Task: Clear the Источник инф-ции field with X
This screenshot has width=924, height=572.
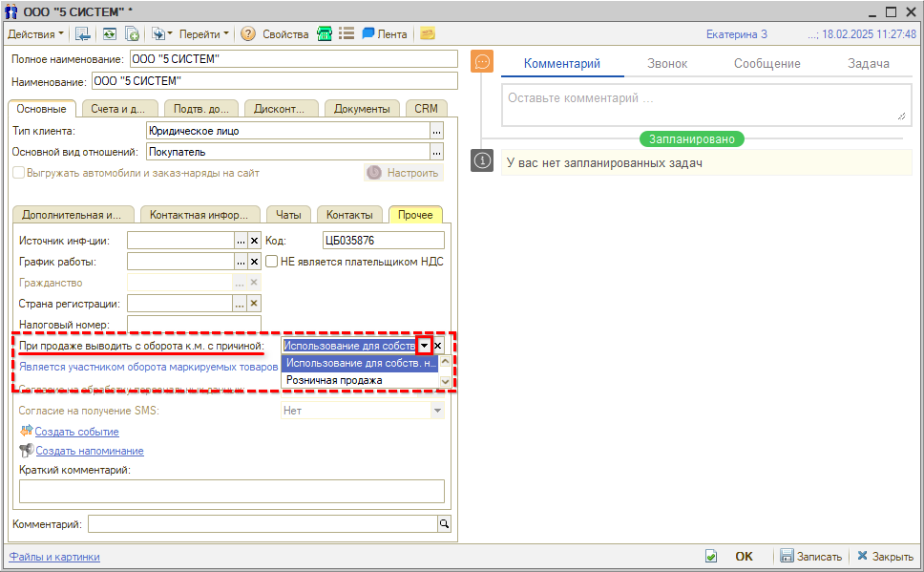Action: click(x=255, y=241)
